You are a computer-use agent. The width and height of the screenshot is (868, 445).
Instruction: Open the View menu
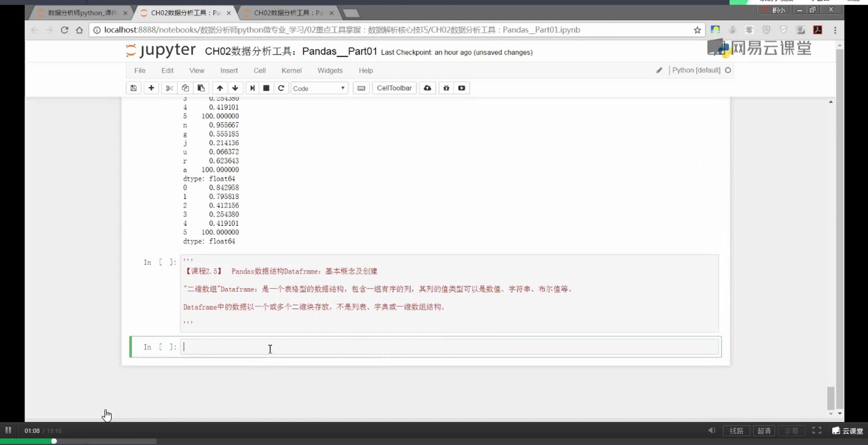(197, 70)
